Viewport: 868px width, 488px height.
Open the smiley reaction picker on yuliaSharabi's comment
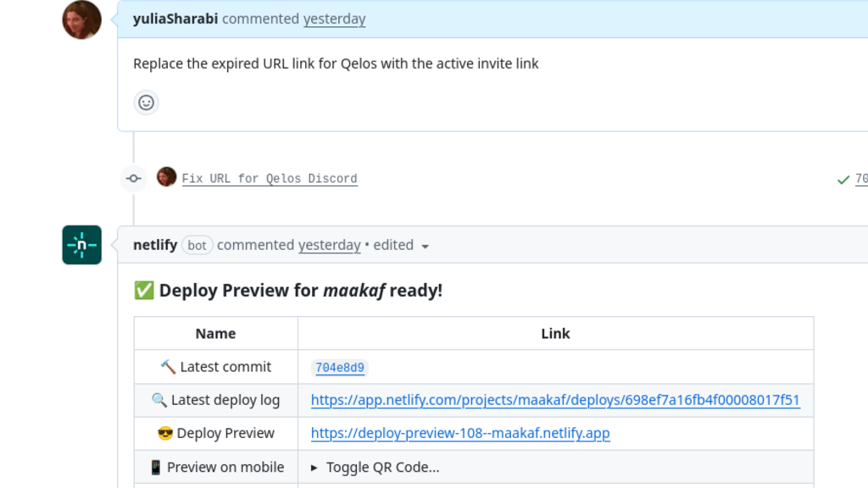pyautogui.click(x=146, y=103)
